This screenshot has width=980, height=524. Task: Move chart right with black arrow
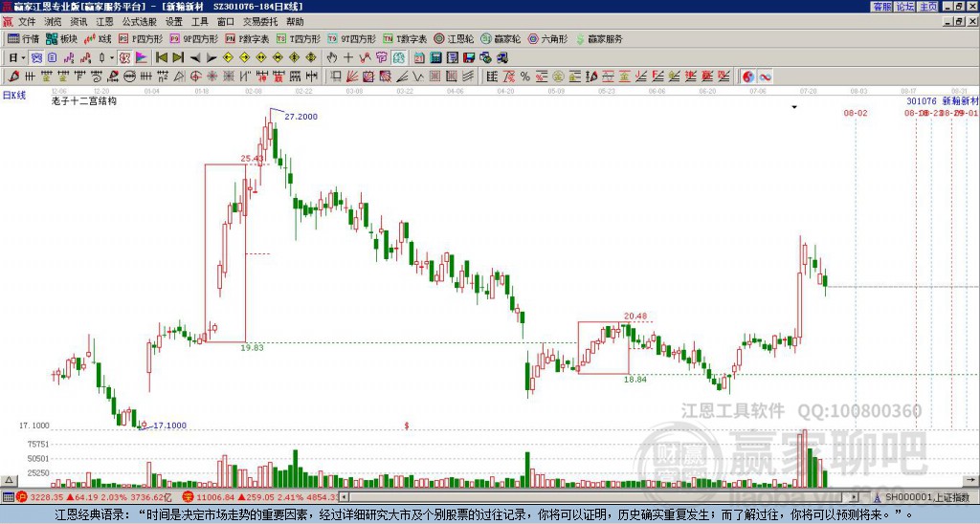(x=212, y=58)
